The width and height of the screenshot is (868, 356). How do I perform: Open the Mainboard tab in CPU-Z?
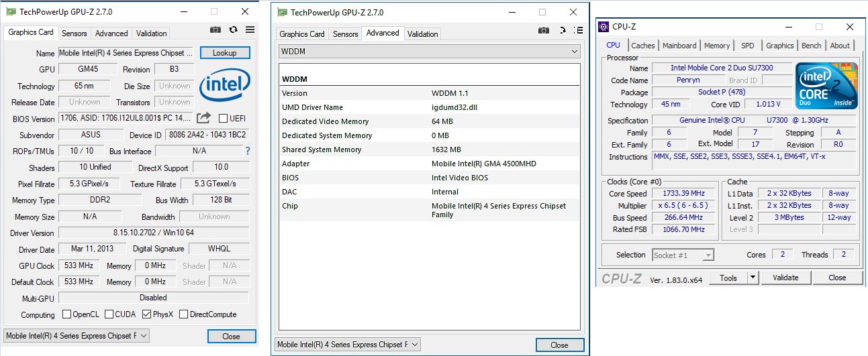pos(679,46)
